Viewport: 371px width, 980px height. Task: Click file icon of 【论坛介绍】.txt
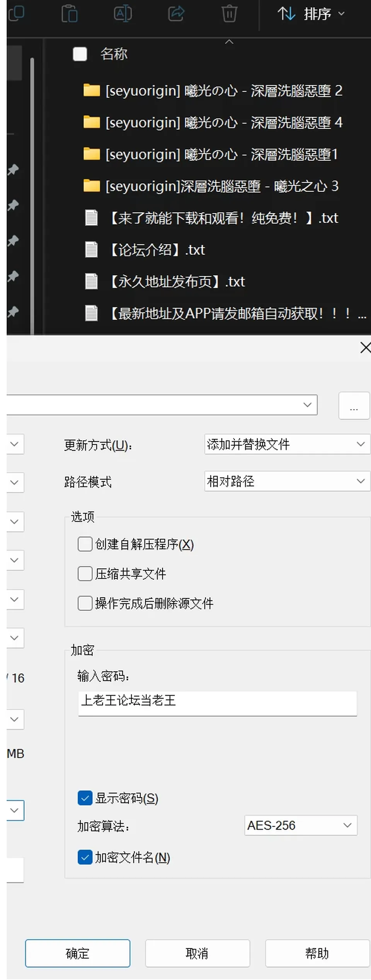92,250
